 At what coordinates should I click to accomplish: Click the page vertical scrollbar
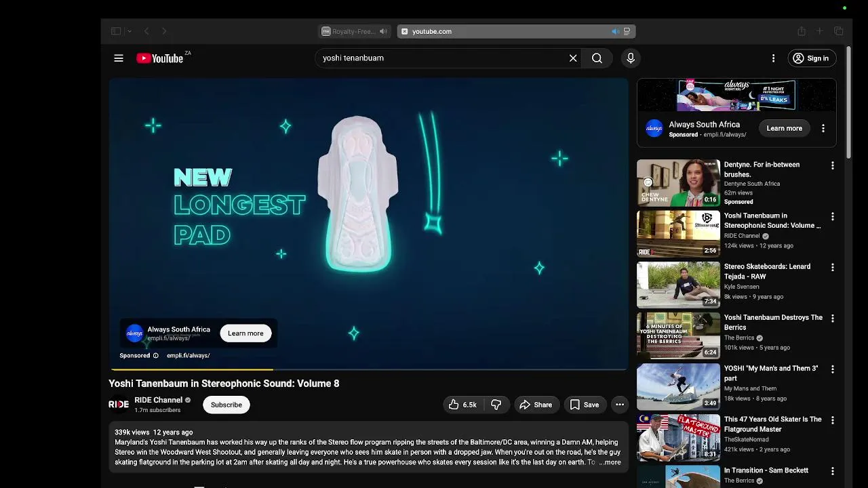pyautogui.click(x=848, y=102)
